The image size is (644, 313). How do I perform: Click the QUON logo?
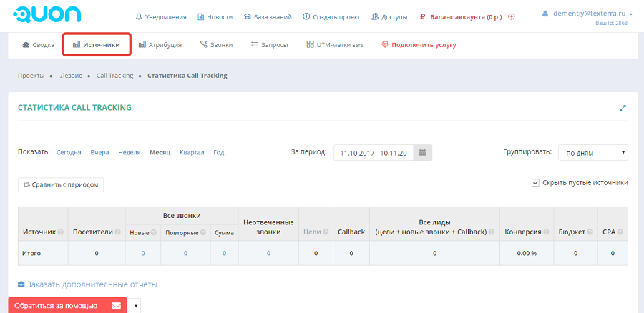pos(47,15)
